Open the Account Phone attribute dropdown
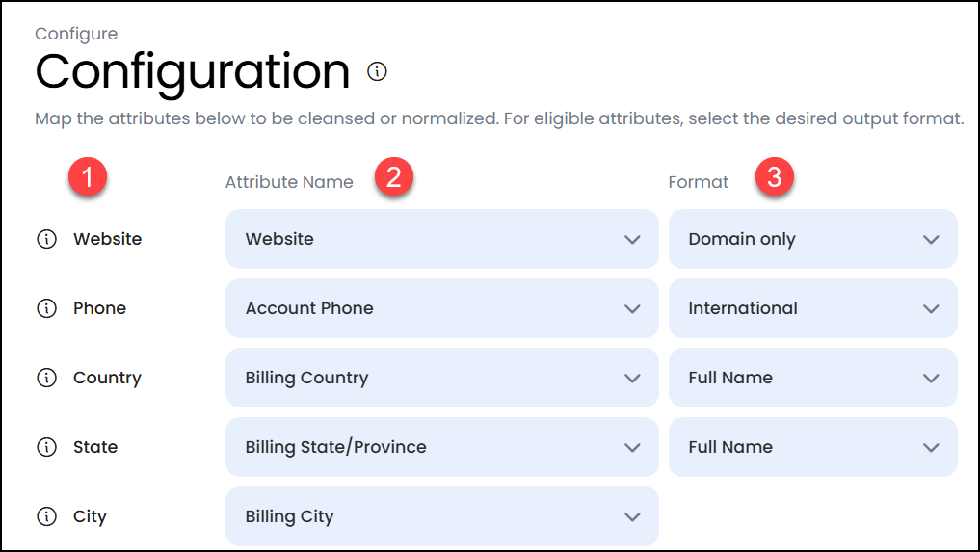The width and height of the screenshot is (980, 552). click(x=441, y=308)
